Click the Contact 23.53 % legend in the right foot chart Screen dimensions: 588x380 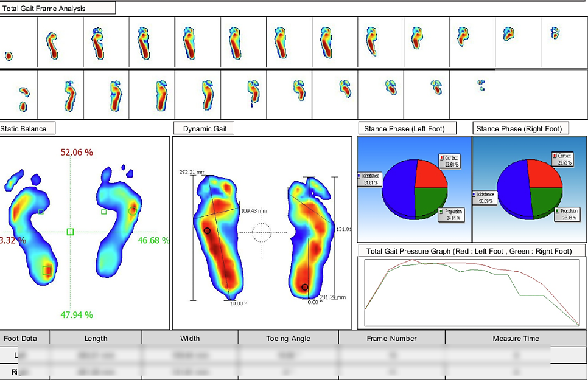pyautogui.click(x=562, y=159)
